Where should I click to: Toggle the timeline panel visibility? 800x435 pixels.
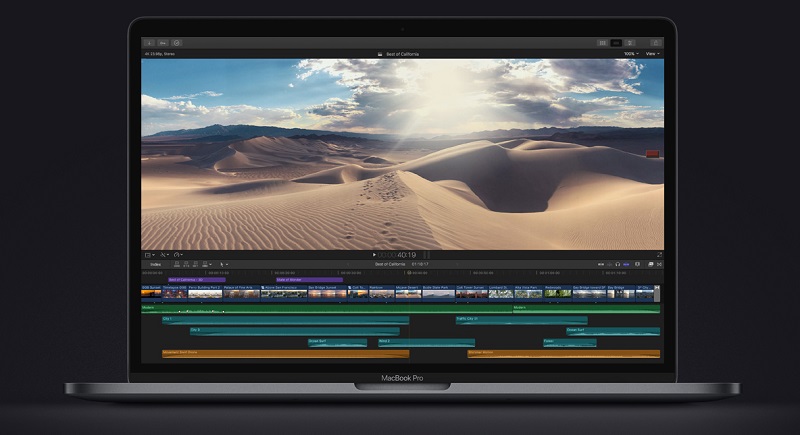[x=616, y=43]
